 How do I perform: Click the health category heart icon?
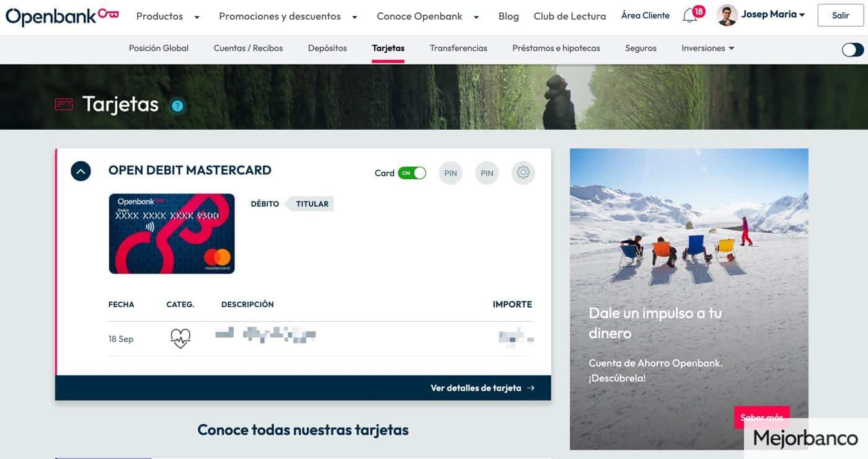[x=180, y=338]
